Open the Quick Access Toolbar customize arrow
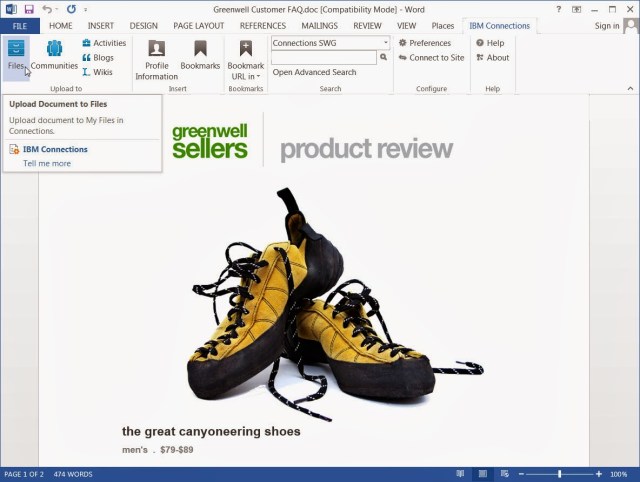 coord(86,9)
